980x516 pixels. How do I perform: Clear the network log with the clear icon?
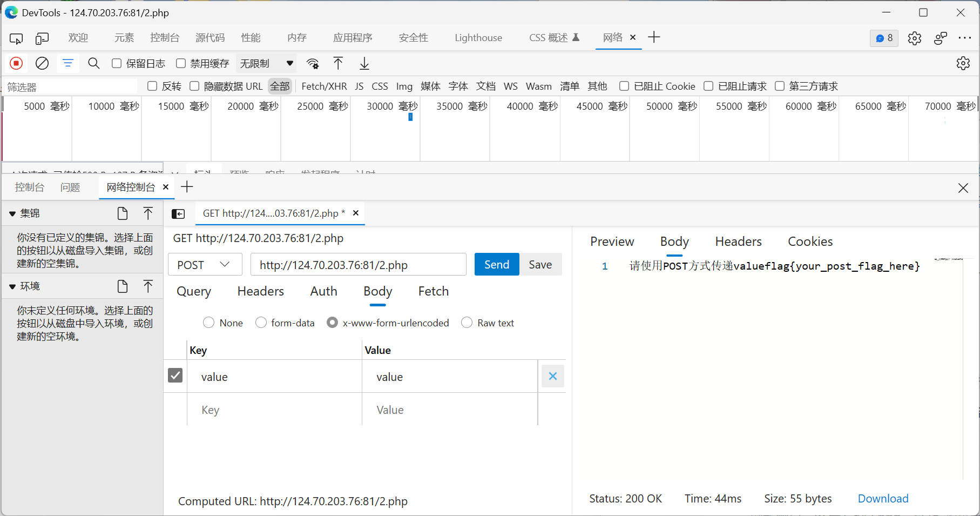tap(42, 64)
